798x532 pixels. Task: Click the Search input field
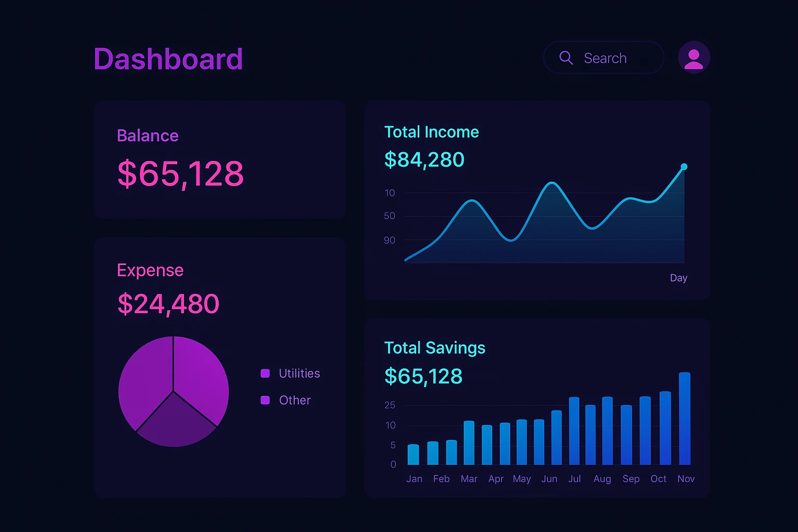[613, 58]
